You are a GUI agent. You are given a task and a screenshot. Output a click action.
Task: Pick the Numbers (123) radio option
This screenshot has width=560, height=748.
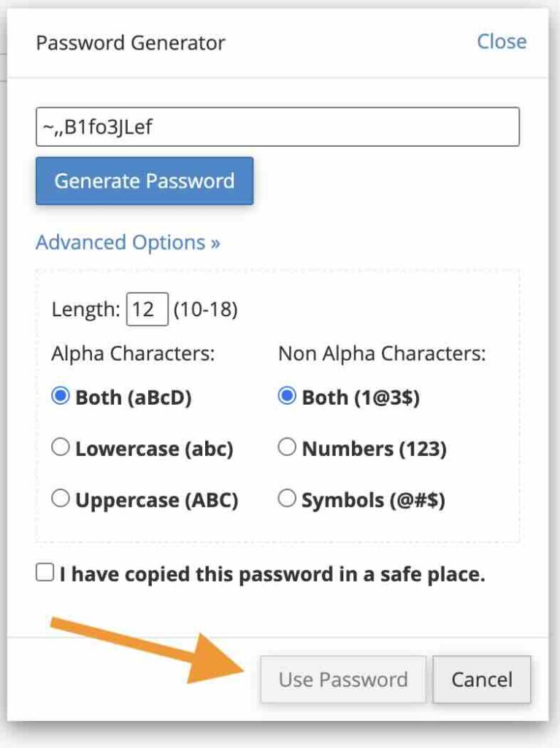pos(288,448)
